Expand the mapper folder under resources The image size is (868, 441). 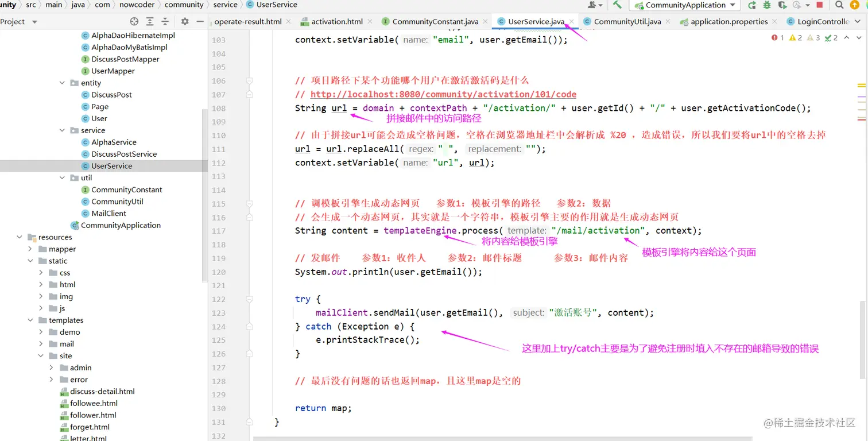point(30,249)
